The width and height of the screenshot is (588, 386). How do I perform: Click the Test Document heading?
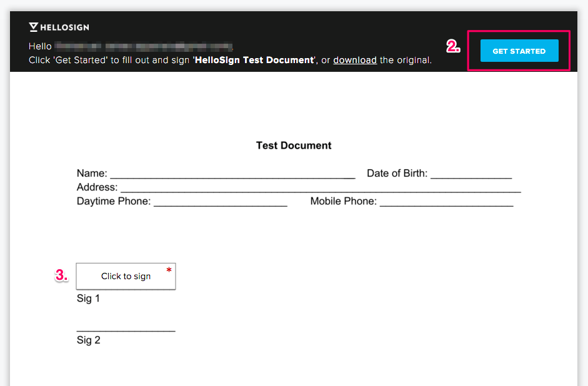pyautogui.click(x=294, y=146)
